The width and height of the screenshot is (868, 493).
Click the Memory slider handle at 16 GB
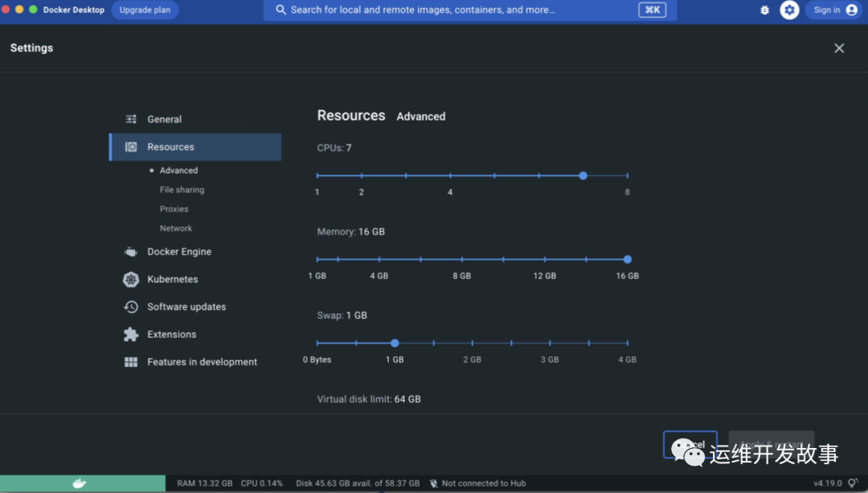pos(627,259)
